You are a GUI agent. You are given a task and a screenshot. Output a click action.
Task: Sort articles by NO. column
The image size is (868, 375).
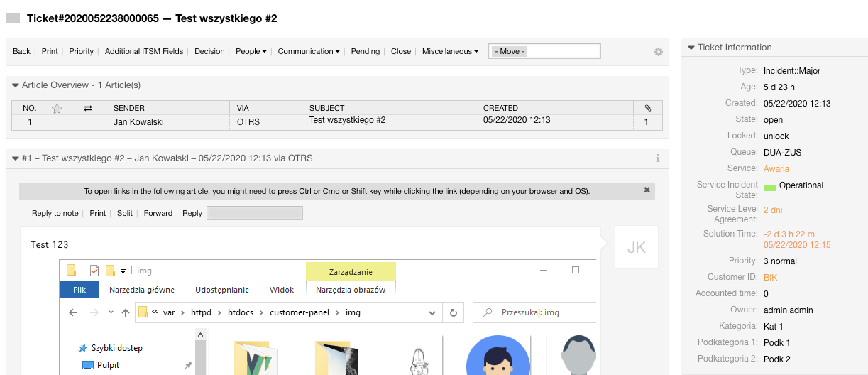[x=30, y=108]
